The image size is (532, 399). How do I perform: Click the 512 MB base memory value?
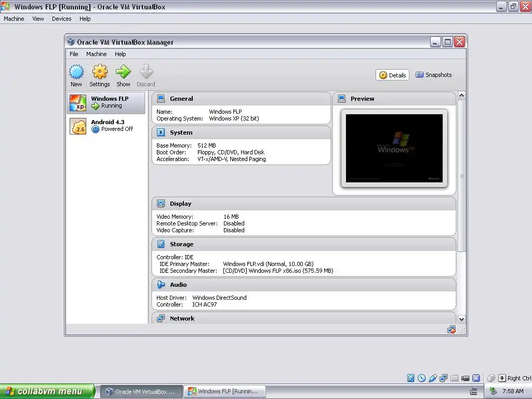207,145
